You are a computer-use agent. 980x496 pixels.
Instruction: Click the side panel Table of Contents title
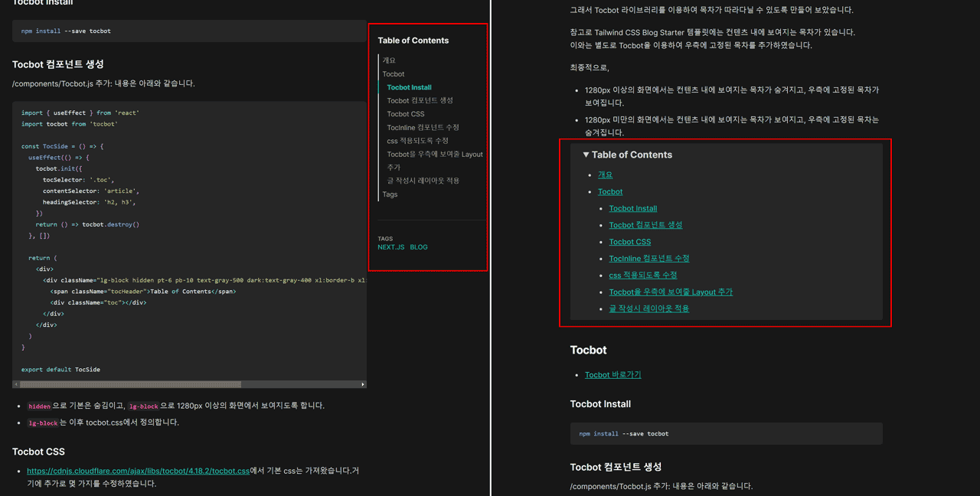[x=413, y=41]
